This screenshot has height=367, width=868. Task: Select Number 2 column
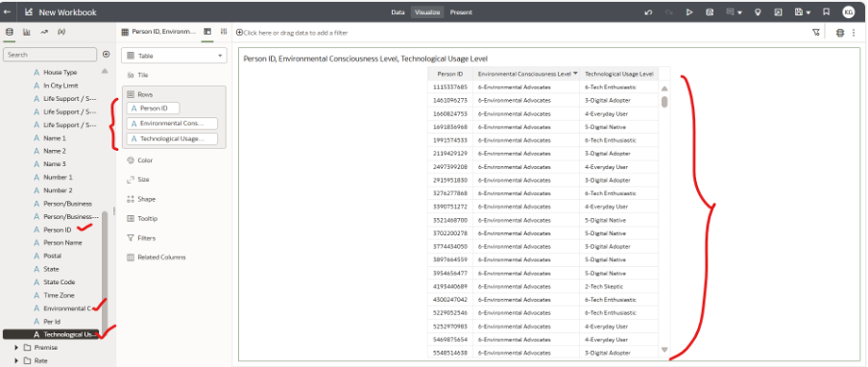click(59, 190)
